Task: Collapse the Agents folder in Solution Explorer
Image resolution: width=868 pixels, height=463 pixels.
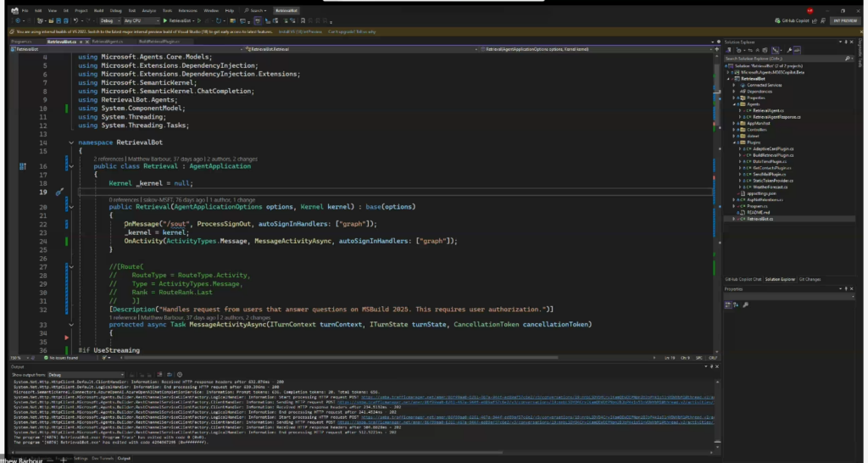Action: coord(736,104)
